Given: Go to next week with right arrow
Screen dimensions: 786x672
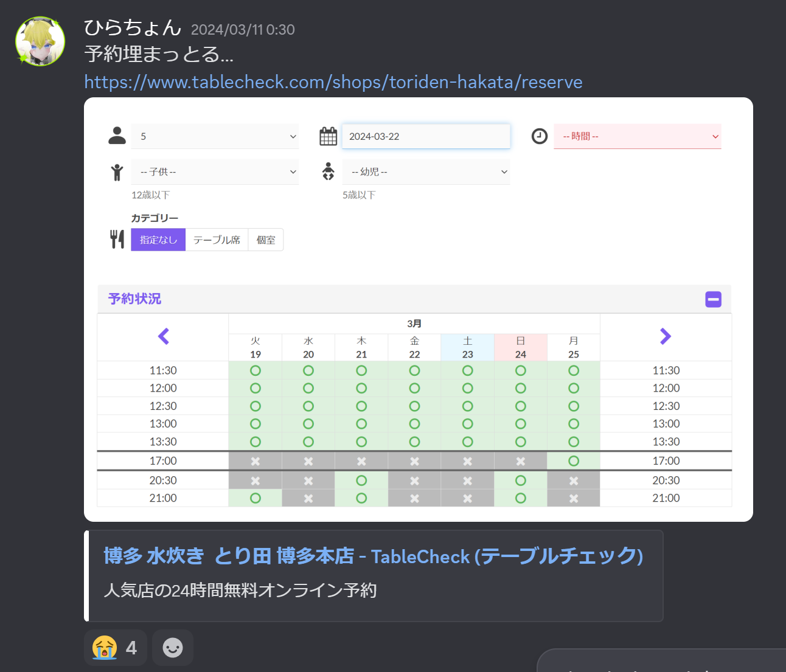Looking at the screenshot, I should [x=666, y=336].
